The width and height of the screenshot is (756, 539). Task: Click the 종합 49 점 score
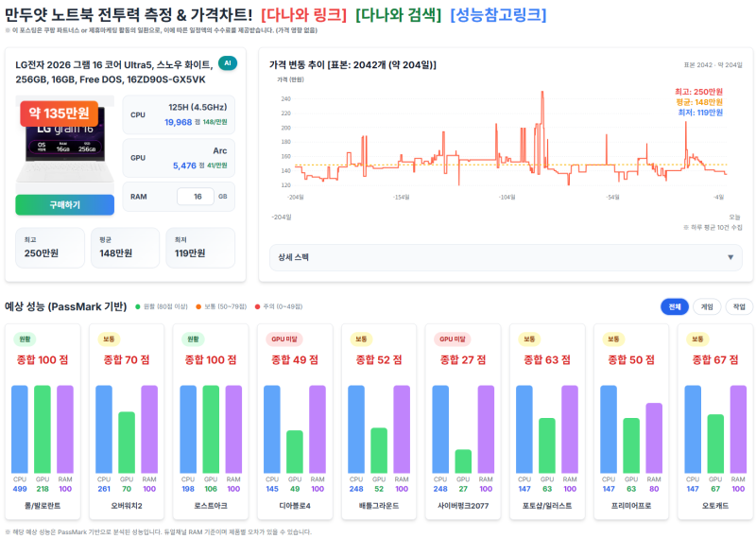(x=295, y=360)
